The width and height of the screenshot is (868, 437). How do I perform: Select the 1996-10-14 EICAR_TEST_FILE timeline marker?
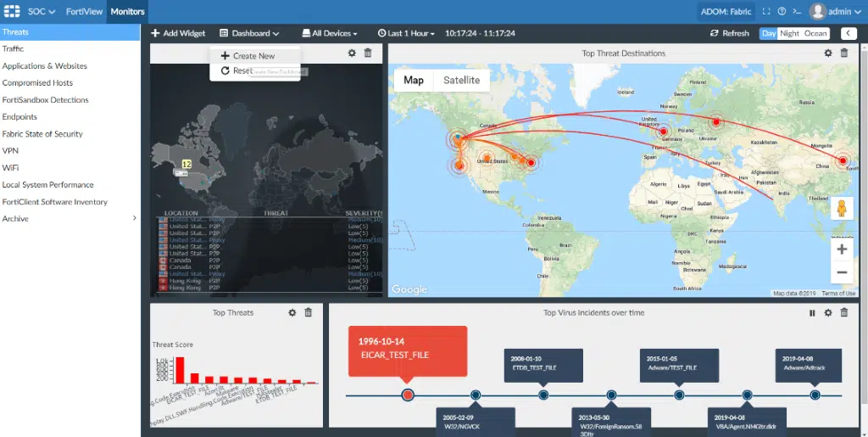coord(408,395)
